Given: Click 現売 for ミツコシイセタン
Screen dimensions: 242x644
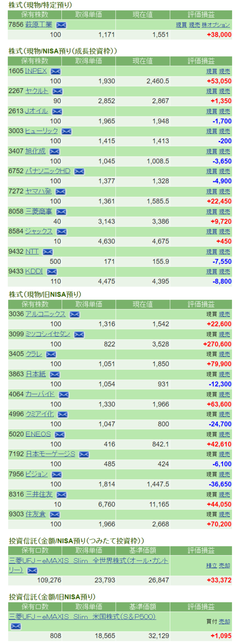Looking at the screenshot, I should [x=224, y=334].
